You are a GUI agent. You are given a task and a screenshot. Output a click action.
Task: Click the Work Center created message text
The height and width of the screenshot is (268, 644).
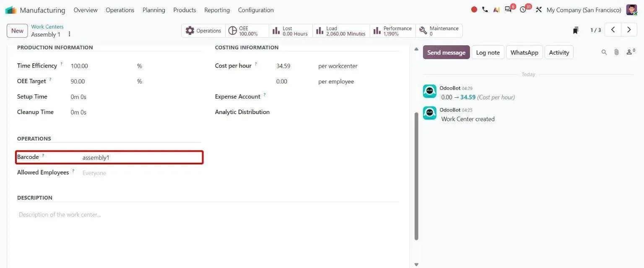click(x=468, y=119)
